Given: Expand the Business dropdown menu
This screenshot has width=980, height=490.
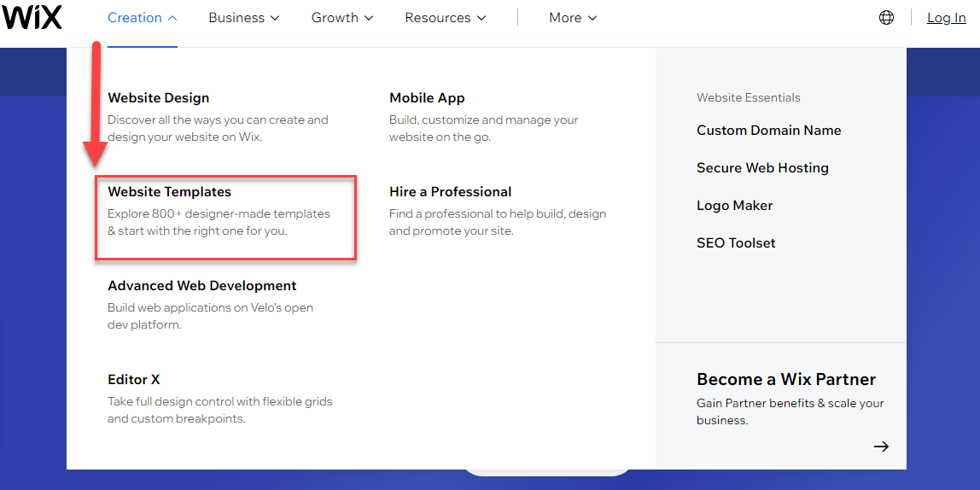Looking at the screenshot, I should point(243,18).
